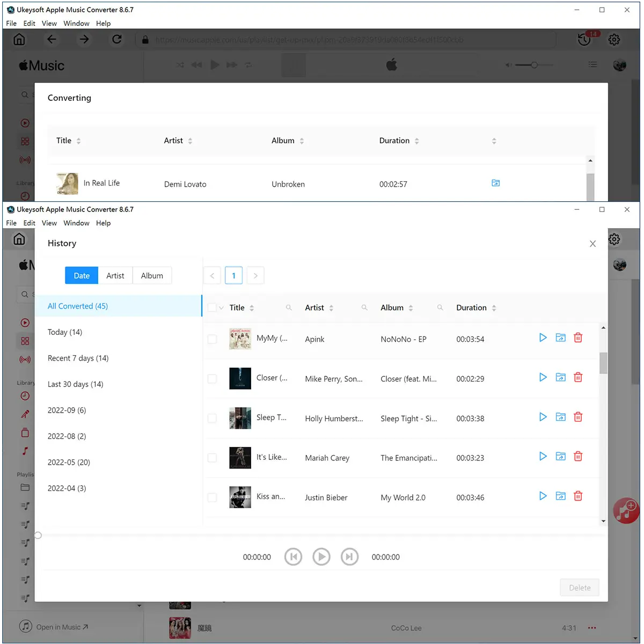The width and height of the screenshot is (644, 644).
Task: Tick checkbox for MyMy row
Action: pos(212,339)
